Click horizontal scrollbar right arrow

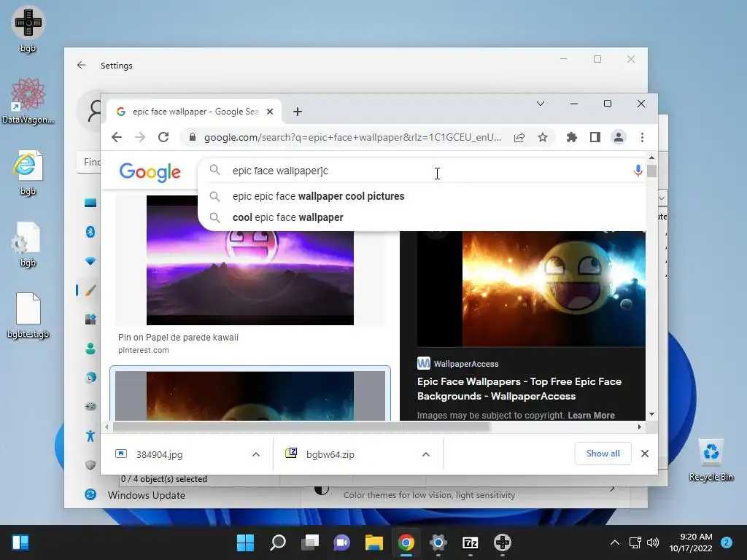pos(639,427)
